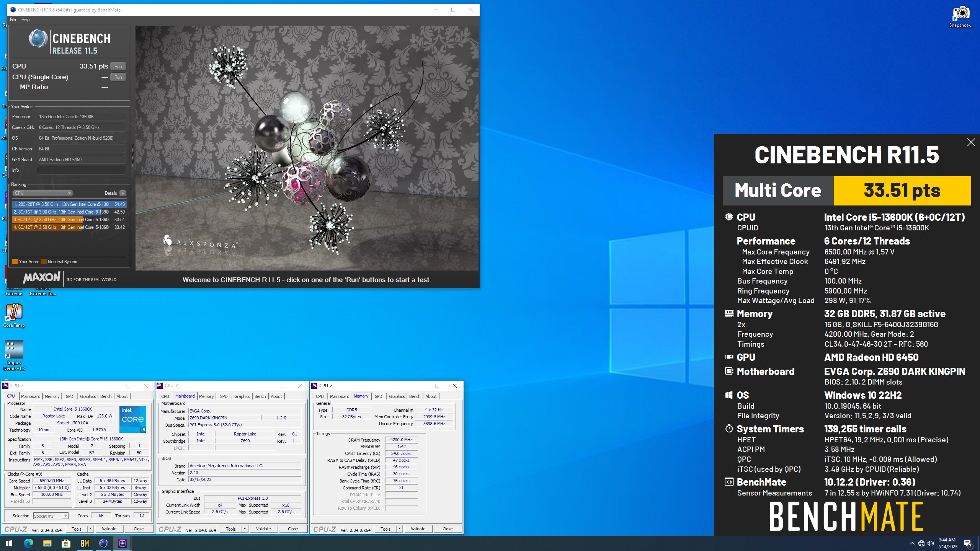Open Tools dropdown arrow in Mainboard CPU-Z
This screenshot has height=551, width=980.
245,529
